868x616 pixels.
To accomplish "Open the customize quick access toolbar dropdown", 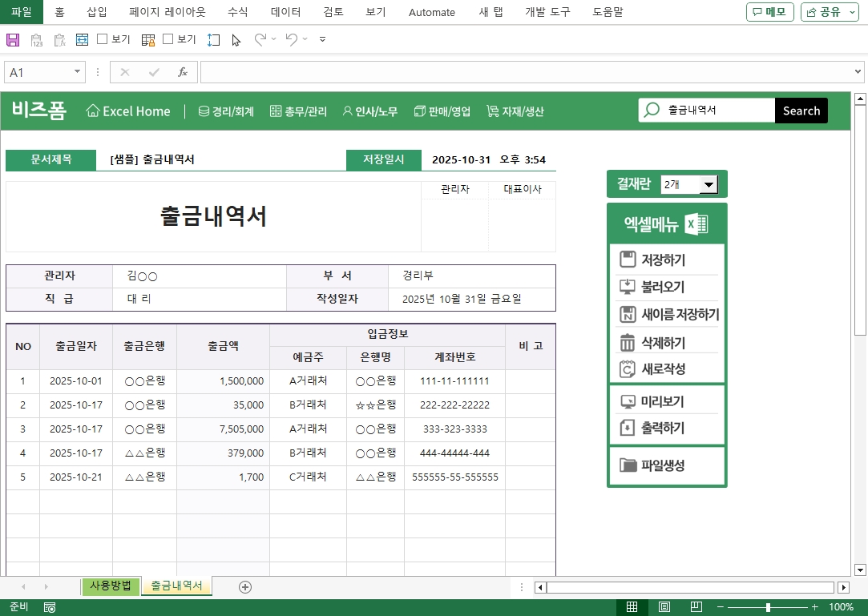I will [x=322, y=39].
